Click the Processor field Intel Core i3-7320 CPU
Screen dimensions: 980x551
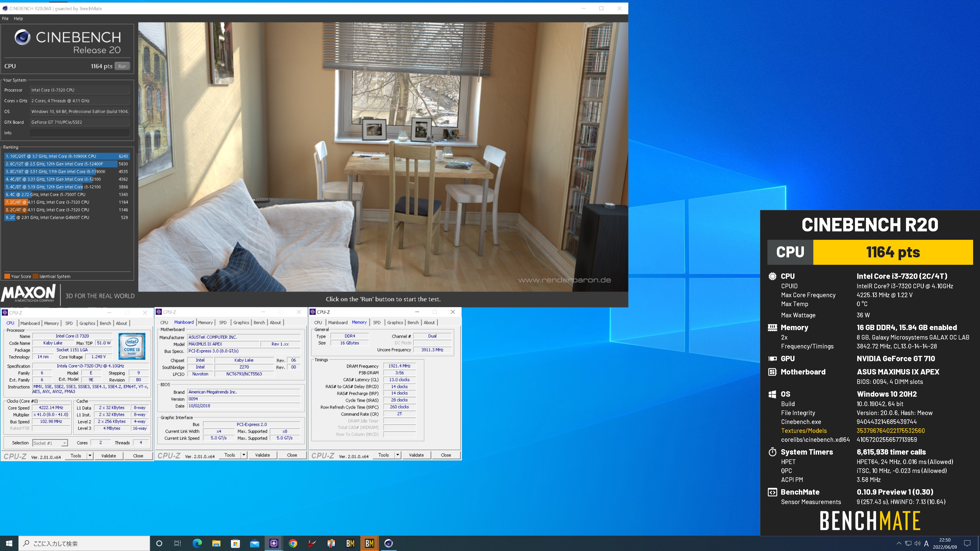pyautogui.click(x=80, y=90)
